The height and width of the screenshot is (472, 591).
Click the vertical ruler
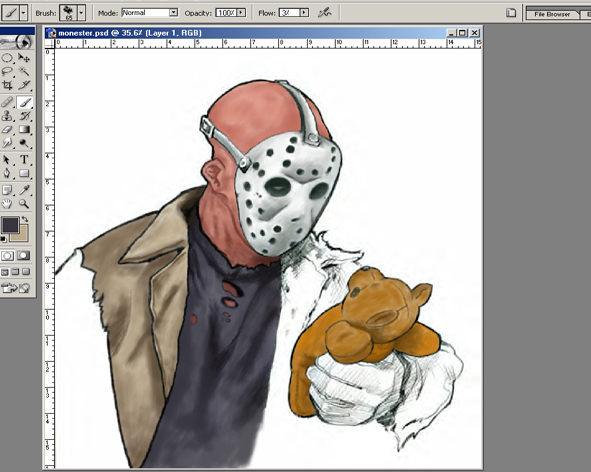point(50,258)
